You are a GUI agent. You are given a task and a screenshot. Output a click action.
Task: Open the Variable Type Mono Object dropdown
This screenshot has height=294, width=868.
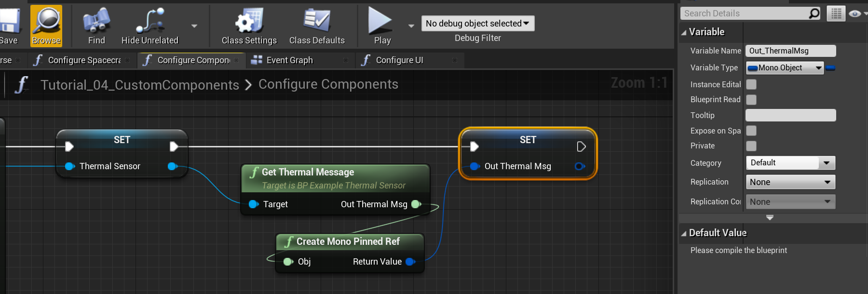[785, 68]
